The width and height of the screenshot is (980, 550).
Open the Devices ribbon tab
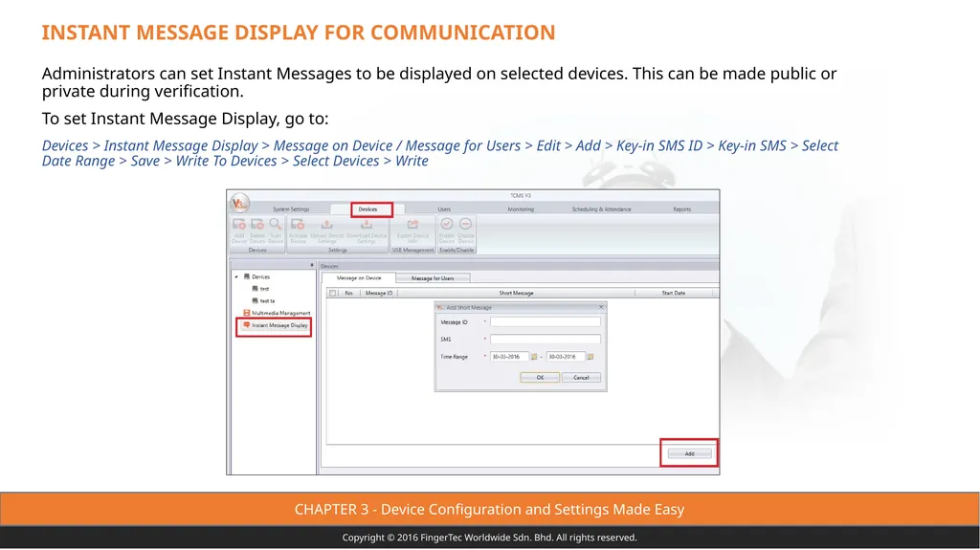367,209
